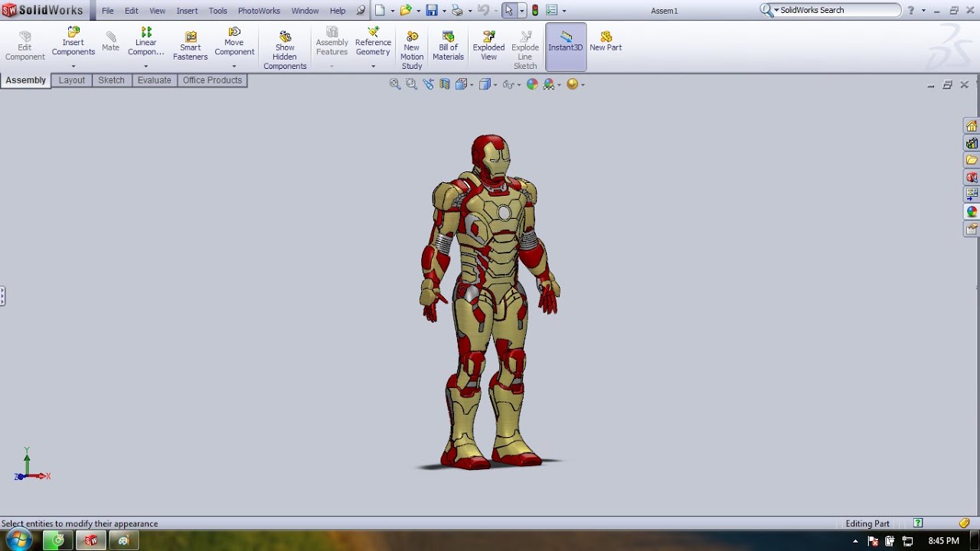Click Edit Appearance color ball

click(532, 84)
